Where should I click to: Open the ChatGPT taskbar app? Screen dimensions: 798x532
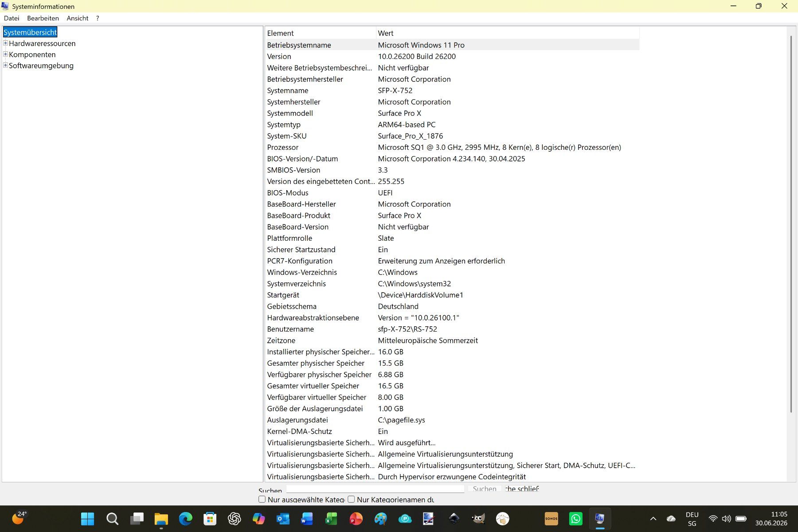click(x=235, y=519)
